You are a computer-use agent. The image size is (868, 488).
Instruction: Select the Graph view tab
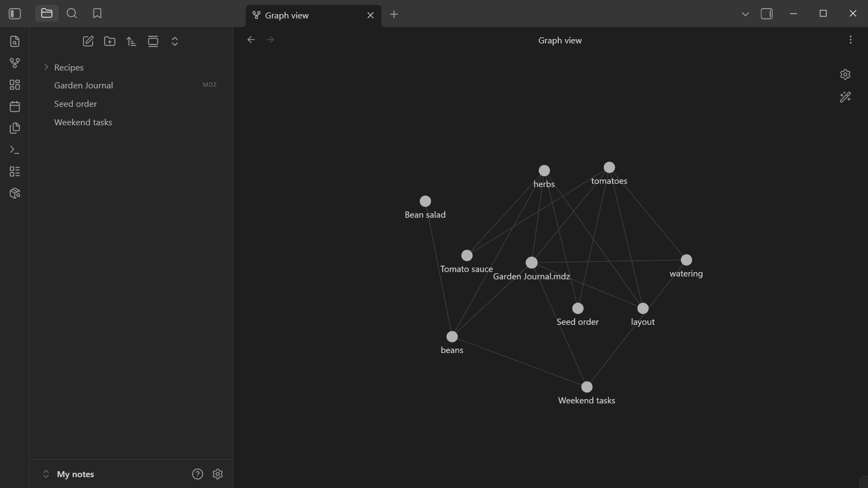tap(314, 15)
